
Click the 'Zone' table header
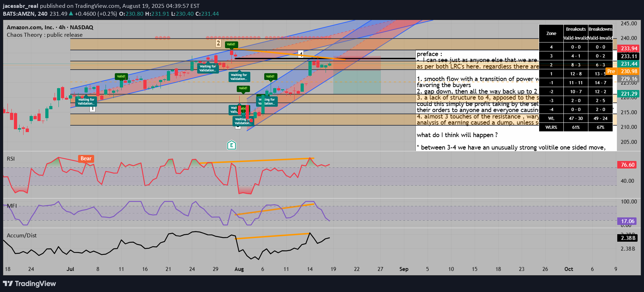click(551, 34)
